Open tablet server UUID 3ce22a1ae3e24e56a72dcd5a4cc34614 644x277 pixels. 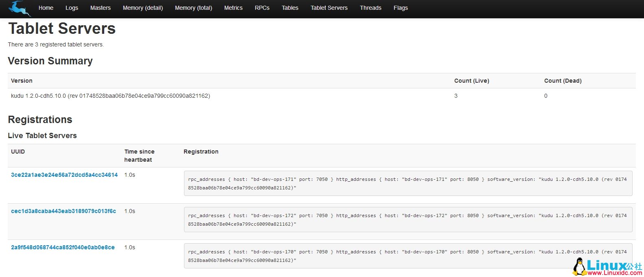tap(64, 175)
